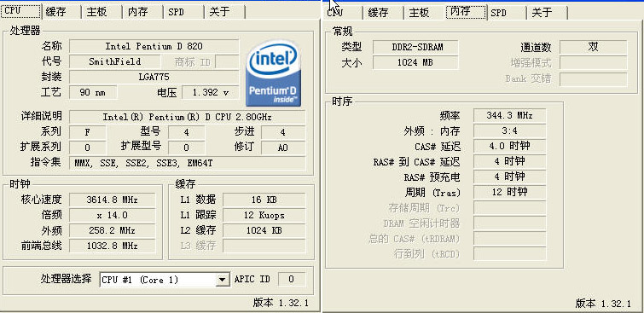Click the 1032.8 MHz front side bus value
The image size is (644, 313).
coord(112,246)
